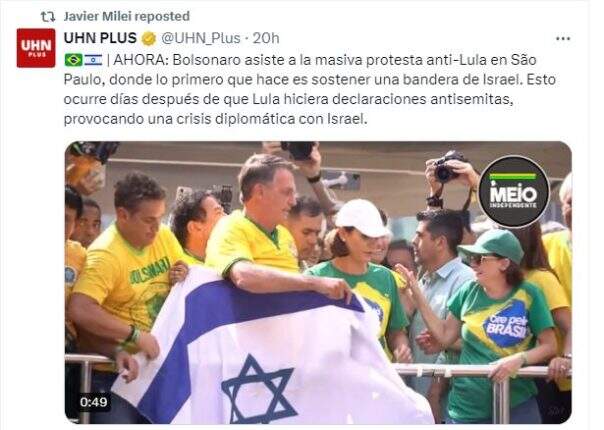Open the three-dot more options menu
This screenshot has width=604, height=430.
563,39
